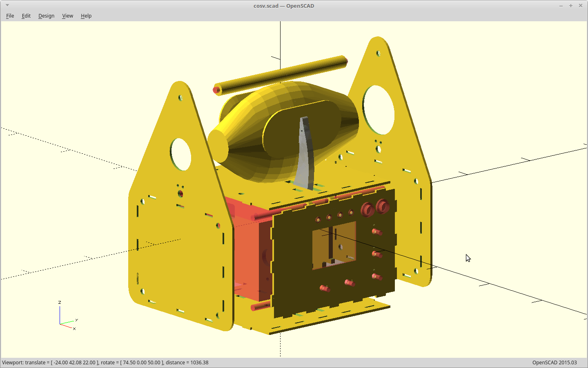Open the File menu
This screenshot has height=368, width=588.
[x=10, y=16]
